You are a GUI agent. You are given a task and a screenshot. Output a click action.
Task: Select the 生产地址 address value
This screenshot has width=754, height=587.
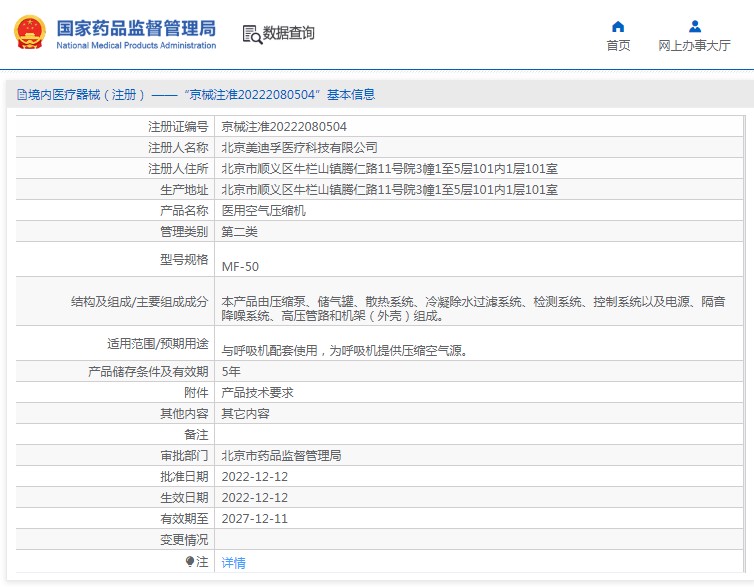(x=390, y=190)
